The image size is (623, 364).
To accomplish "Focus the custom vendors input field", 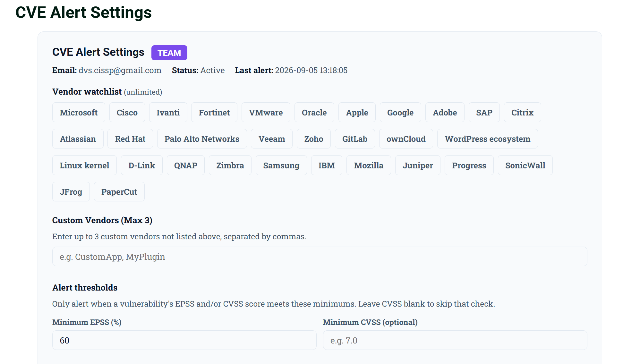I will tap(320, 257).
